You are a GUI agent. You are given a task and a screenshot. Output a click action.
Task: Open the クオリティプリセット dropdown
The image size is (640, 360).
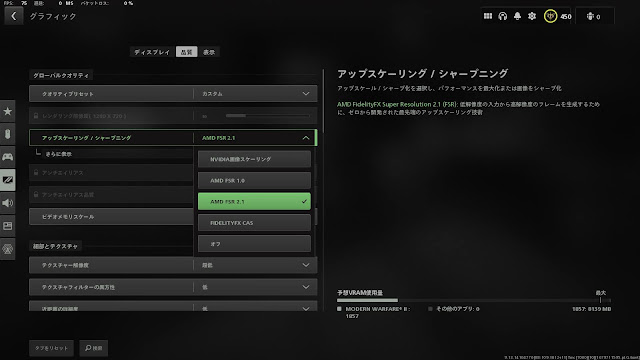(173, 94)
